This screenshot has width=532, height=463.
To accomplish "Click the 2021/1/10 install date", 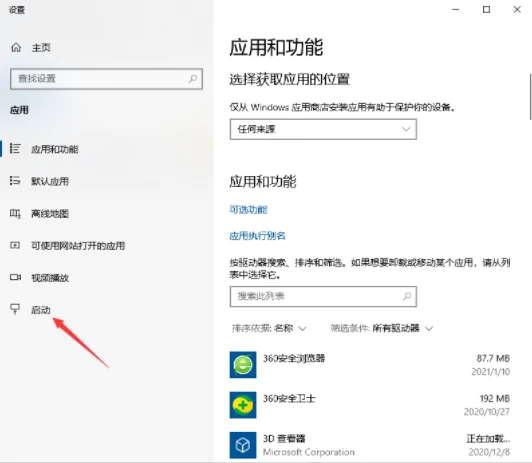I will coord(491,372).
